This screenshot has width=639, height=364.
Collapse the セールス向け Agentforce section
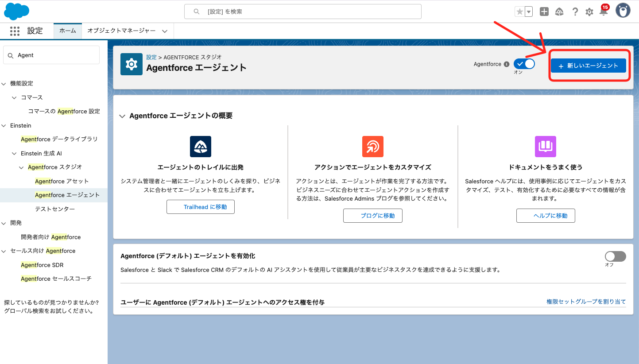tap(4, 251)
